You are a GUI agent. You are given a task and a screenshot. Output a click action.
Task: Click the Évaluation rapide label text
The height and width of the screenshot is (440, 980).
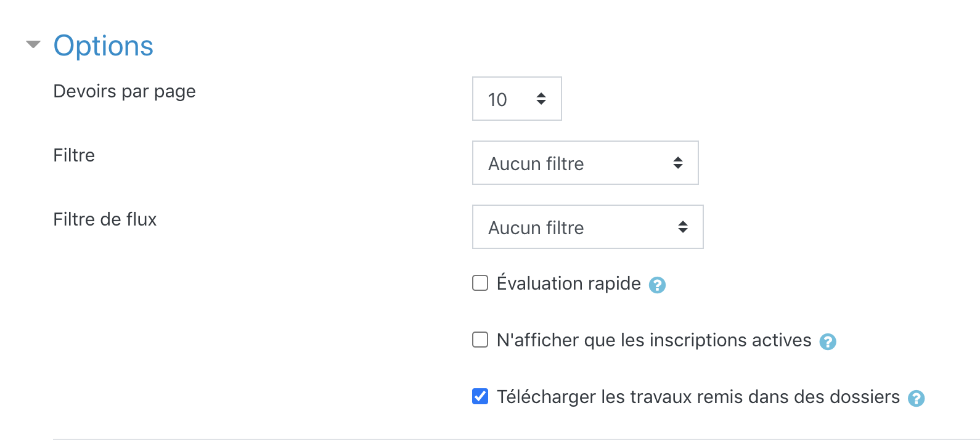tap(568, 283)
